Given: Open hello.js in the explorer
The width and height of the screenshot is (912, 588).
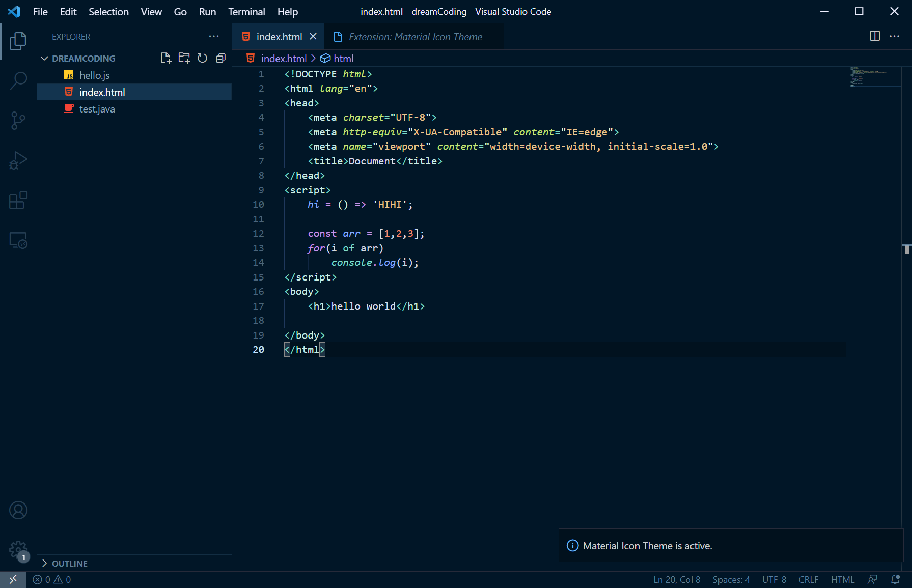Looking at the screenshot, I should click(134, 75).
